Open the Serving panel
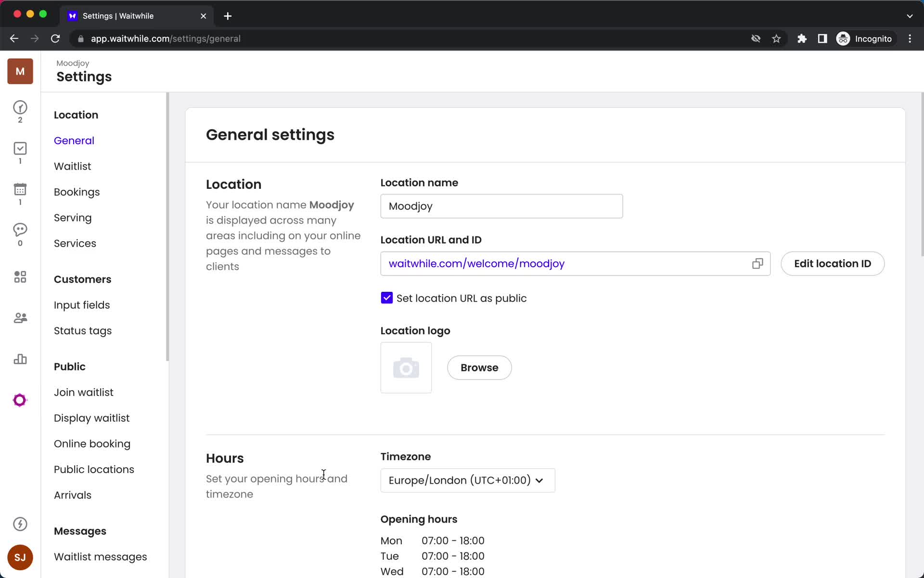This screenshot has height=578, width=924. coord(73,218)
